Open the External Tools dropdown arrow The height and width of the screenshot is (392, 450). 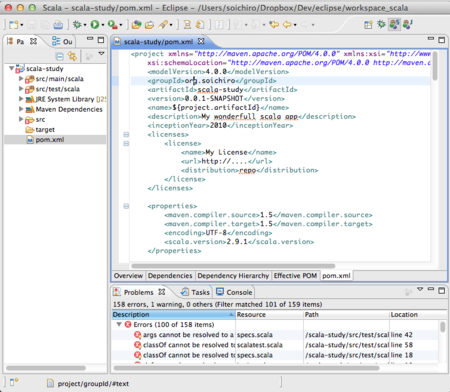tap(121, 25)
